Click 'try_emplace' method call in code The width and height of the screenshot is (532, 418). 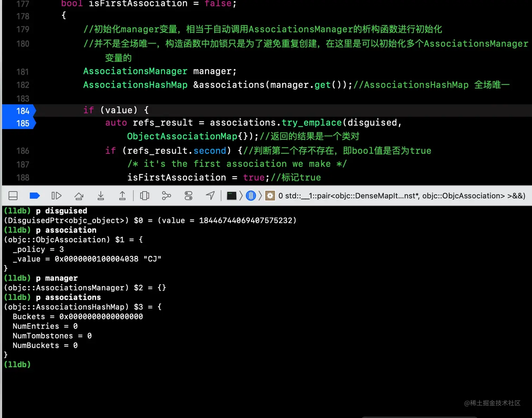click(x=312, y=123)
